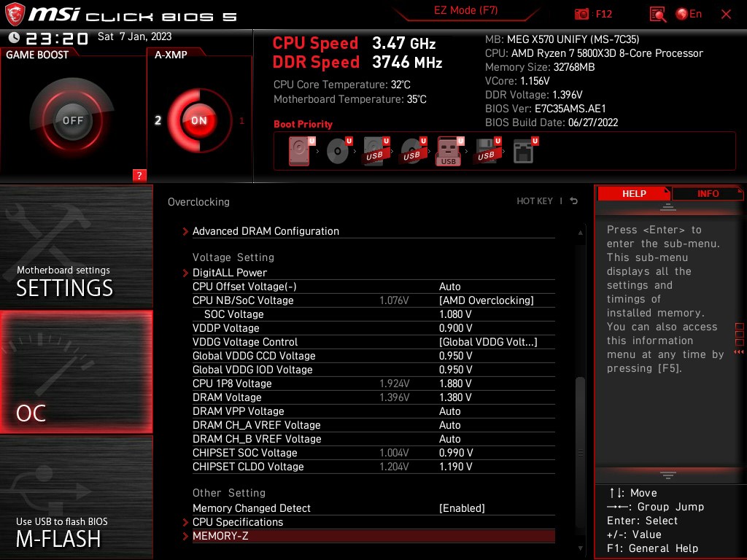Click the Game Boost question mark help icon
Screen dimensions: 747x560
(x=139, y=175)
